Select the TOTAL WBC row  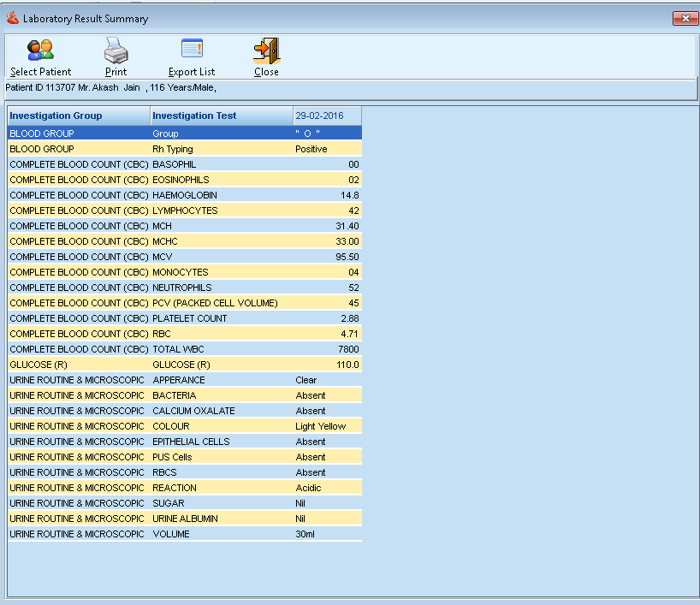(185, 349)
